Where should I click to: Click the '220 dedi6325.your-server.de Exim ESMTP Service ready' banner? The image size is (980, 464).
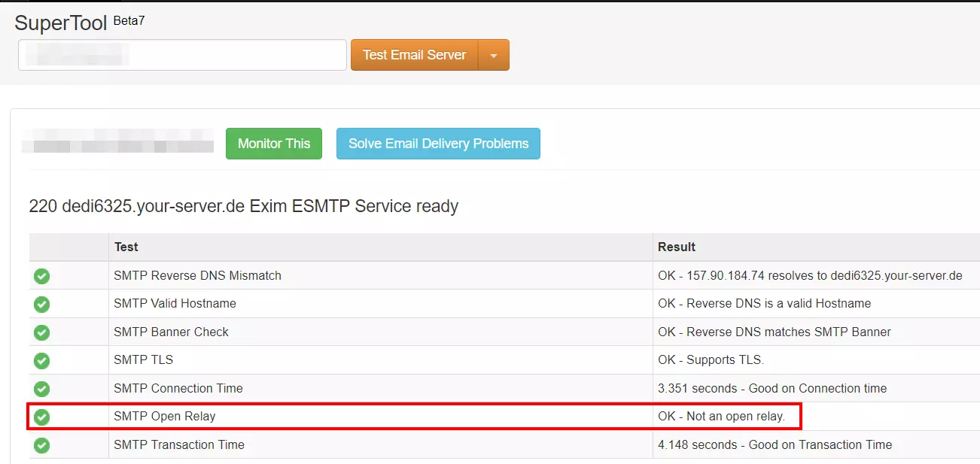(243, 206)
